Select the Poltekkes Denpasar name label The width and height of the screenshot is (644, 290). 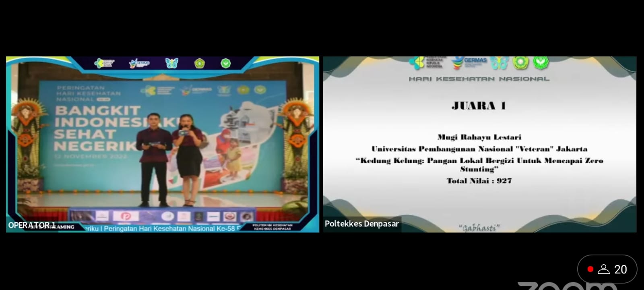point(361,224)
